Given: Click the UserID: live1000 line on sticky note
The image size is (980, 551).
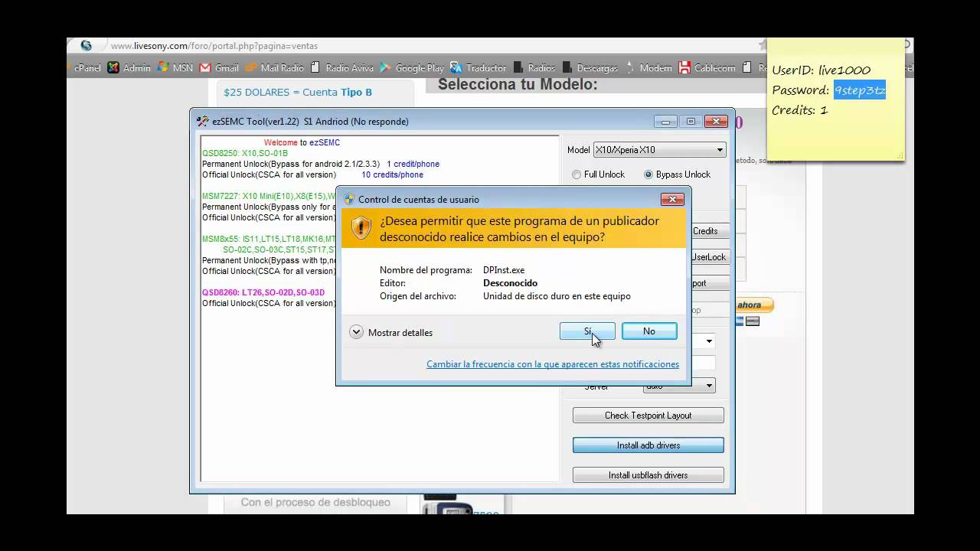Looking at the screenshot, I should click(821, 70).
